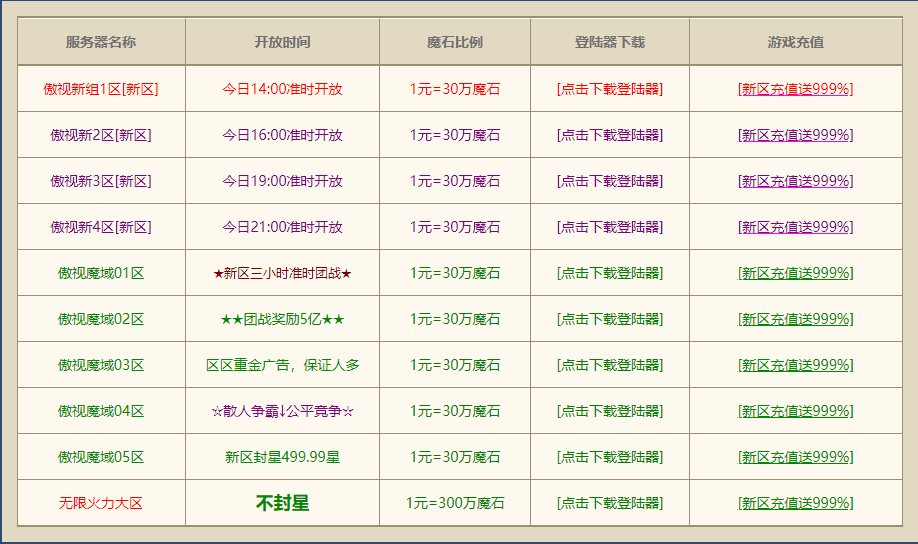
Task: Click 今日14:00准时开放 opening time
Action: [x=282, y=89]
